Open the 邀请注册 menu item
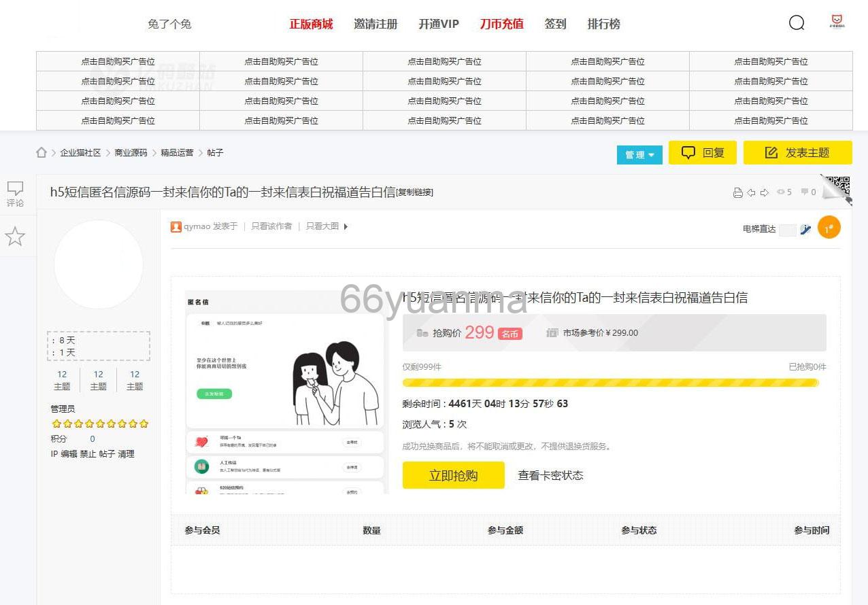This screenshot has height=605, width=868. [375, 24]
